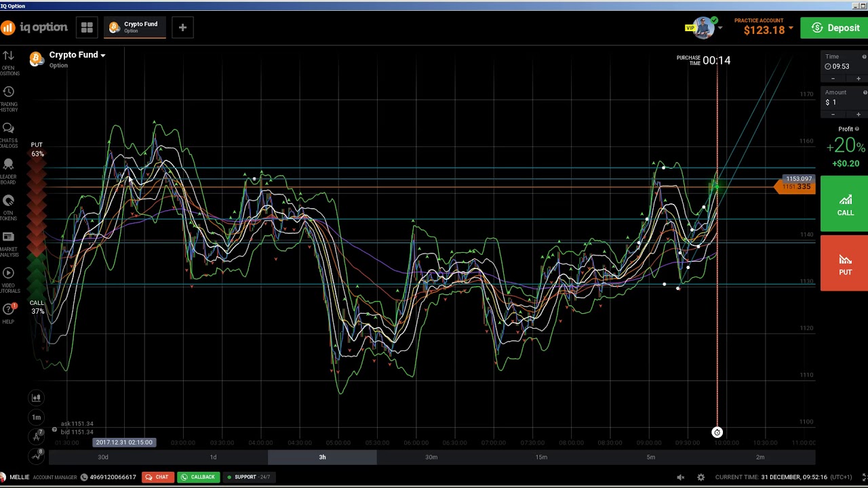868x488 pixels.
Task: Open the indicators wave icon
Action: point(36,456)
